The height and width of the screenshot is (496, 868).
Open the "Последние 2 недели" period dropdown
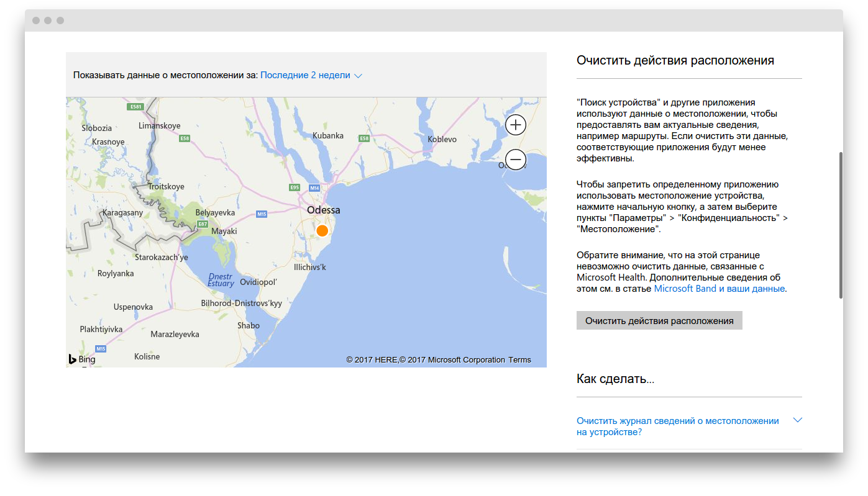coord(311,75)
